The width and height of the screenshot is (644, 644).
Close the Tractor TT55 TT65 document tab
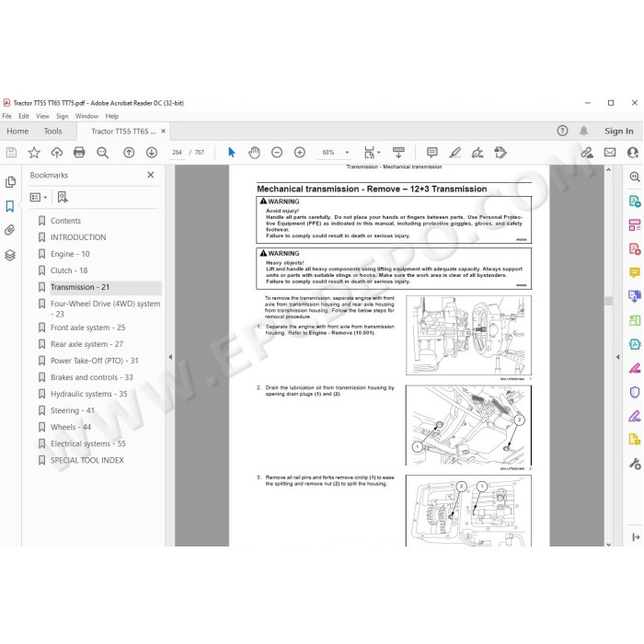(x=164, y=131)
